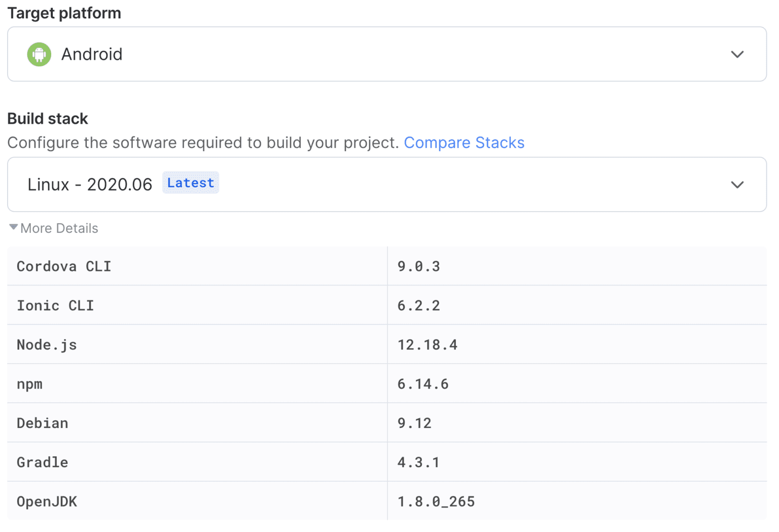The width and height of the screenshot is (779, 532).
Task: Click the Node.js row label
Action: tap(47, 345)
